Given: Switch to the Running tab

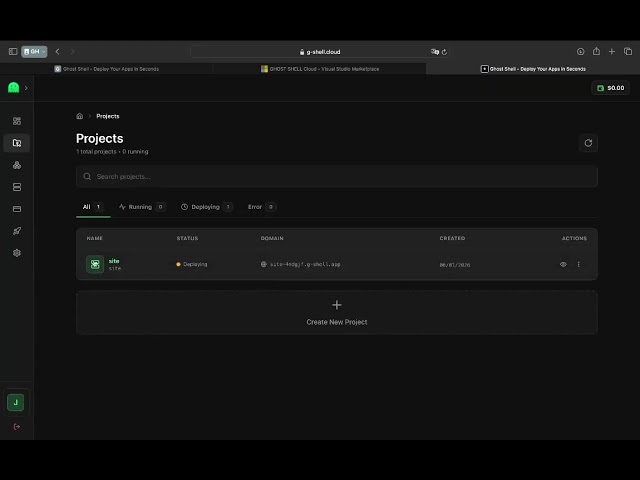Looking at the screenshot, I should point(142,207).
